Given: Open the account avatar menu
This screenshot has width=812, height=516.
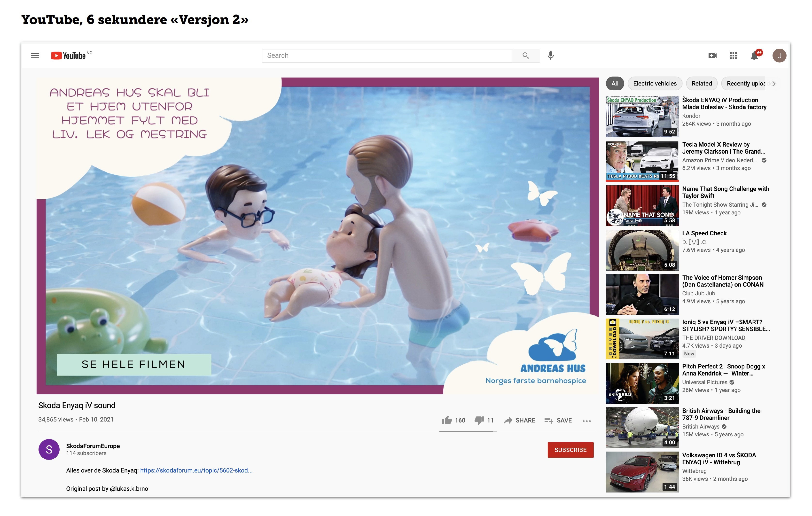Looking at the screenshot, I should coord(779,56).
